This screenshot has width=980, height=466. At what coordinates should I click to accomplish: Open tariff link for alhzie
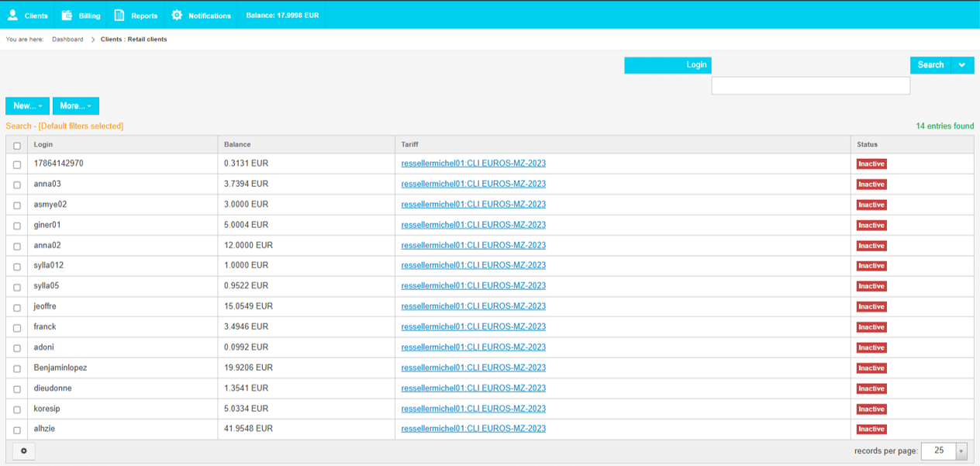[473, 429]
